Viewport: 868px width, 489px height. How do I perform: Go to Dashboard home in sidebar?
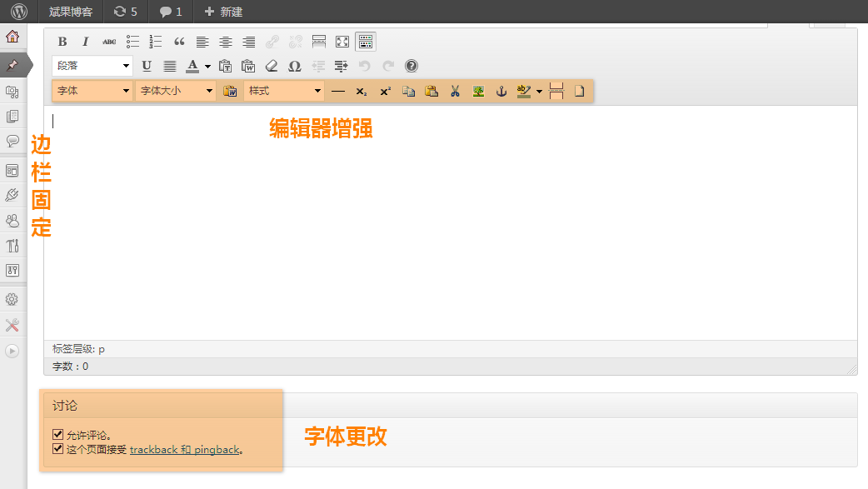12,37
